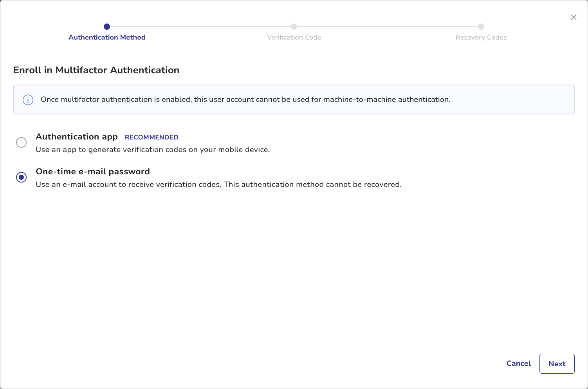Click the RECOMMENDED badge
Image resolution: width=588 pixels, height=389 pixels.
click(x=152, y=137)
